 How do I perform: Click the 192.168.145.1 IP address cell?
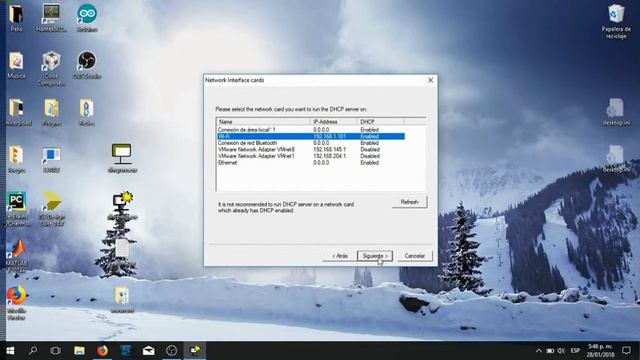point(329,149)
